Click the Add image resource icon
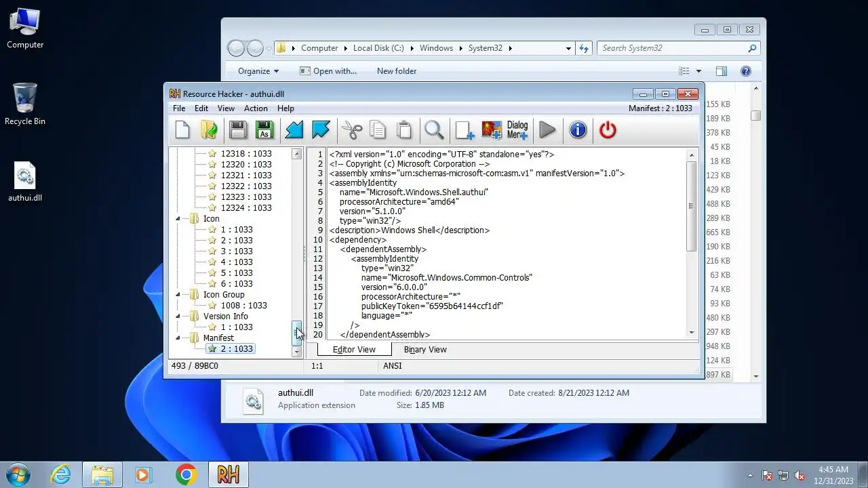Image resolution: width=868 pixels, height=488 pixels. click(492, 129)
